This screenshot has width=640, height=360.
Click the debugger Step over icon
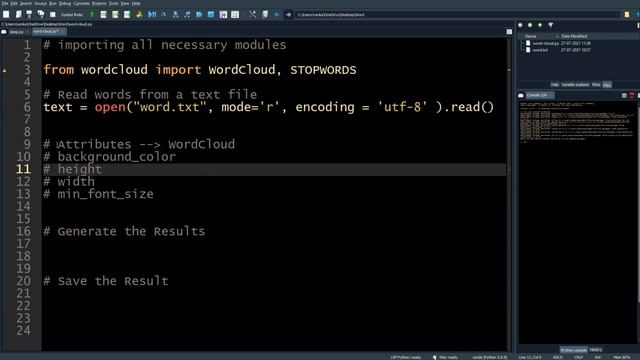pos(164,14)
